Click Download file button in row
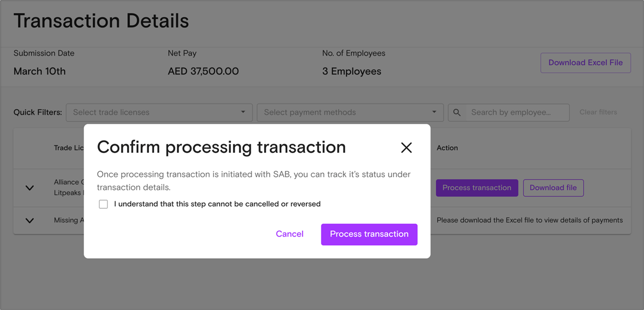 [x=553, y=188]
